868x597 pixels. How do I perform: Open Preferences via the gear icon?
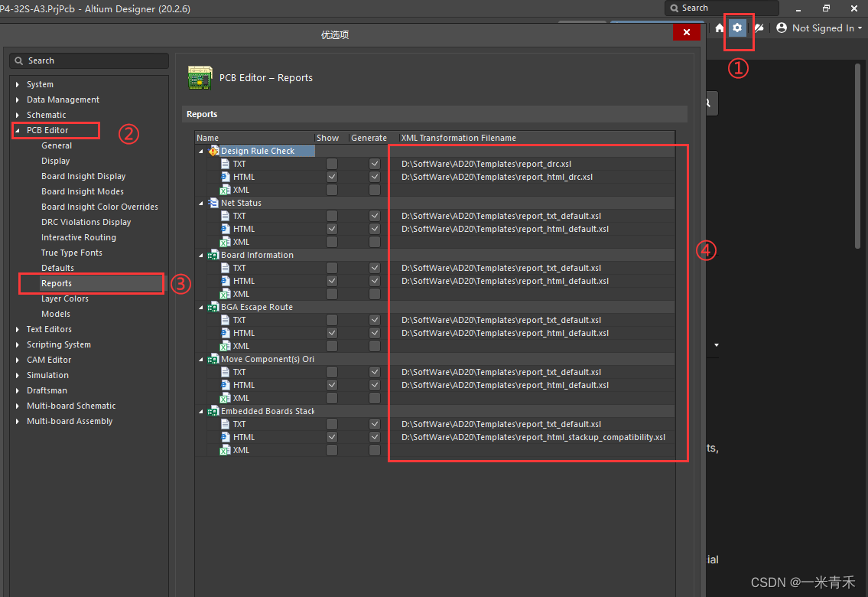point(736,28)
